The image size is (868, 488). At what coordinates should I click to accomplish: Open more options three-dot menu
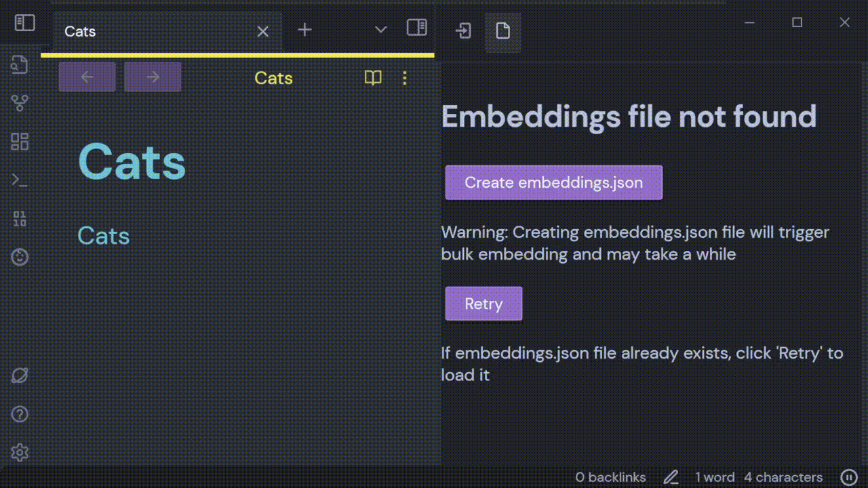tap(405, 78)
